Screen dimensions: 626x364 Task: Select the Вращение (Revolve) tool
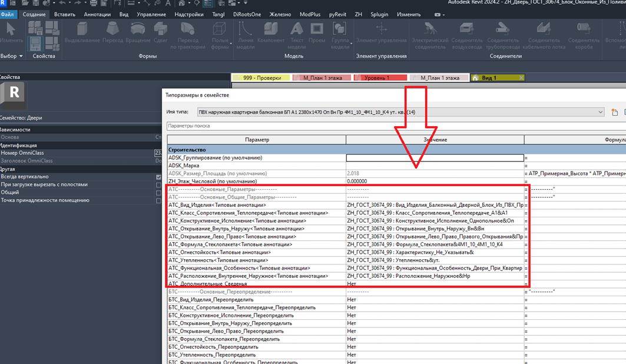tap(138, 32)
